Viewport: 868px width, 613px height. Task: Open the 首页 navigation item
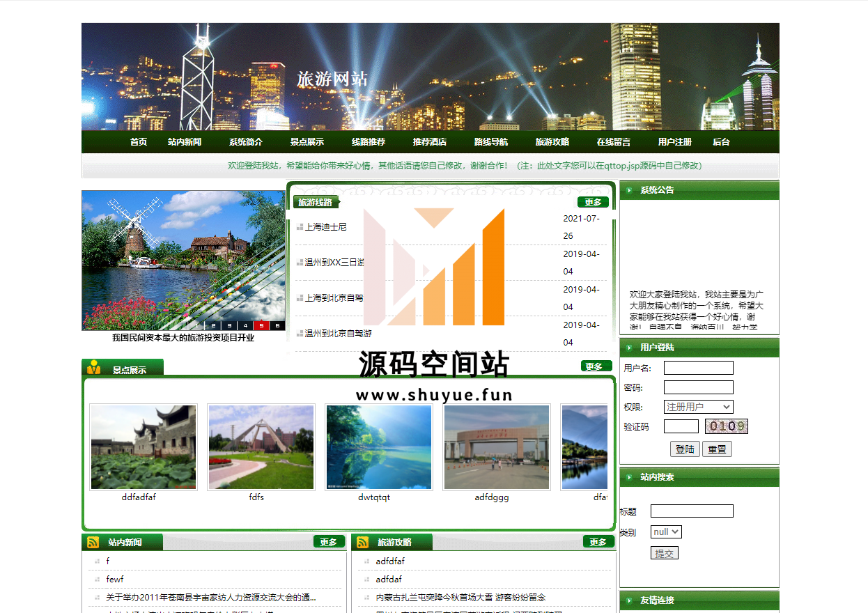pos(139,142)
